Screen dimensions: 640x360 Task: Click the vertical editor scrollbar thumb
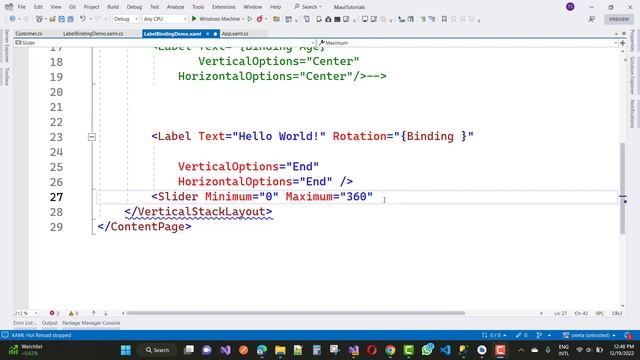[622, 188]
